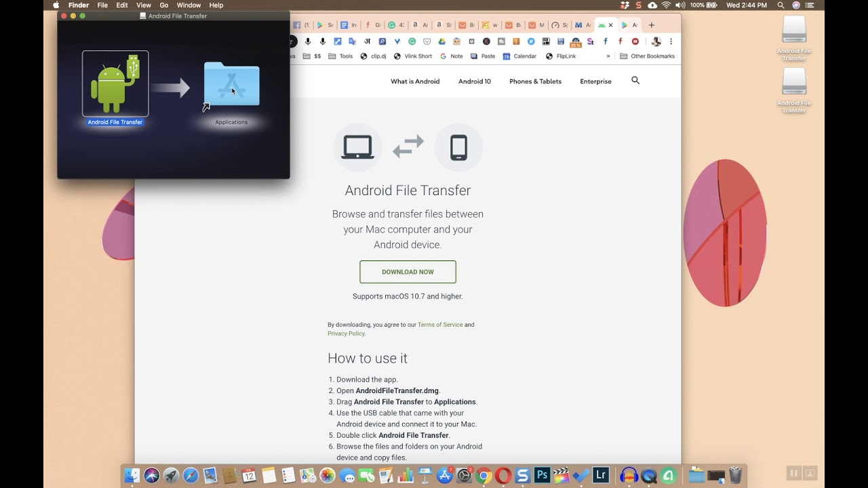Close the active Android Chrome tab
This screenshot has height=488, width=868.
610,25
